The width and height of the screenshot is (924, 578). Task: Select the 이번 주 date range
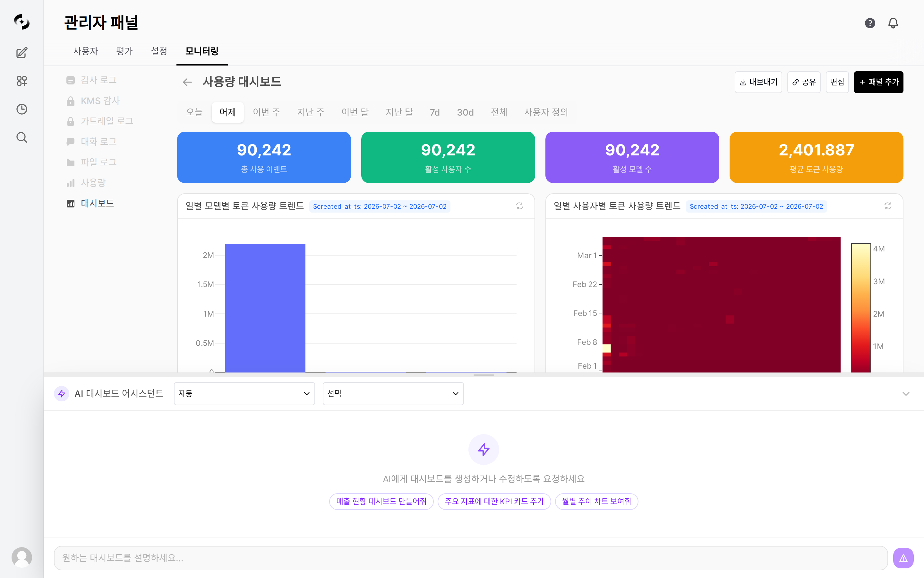(x=266, y=112)
